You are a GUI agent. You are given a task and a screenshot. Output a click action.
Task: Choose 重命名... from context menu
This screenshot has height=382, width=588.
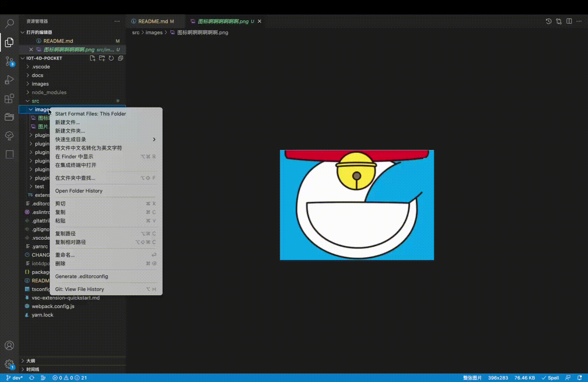pyautogui.click(x=106, y=255)
